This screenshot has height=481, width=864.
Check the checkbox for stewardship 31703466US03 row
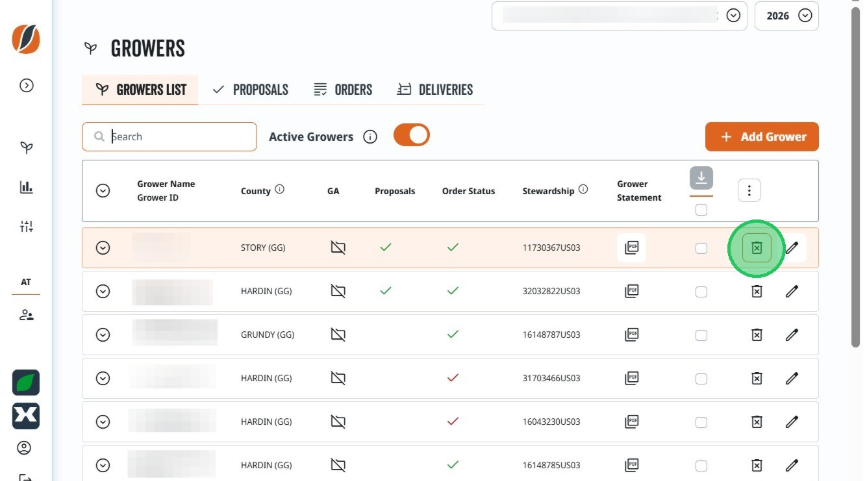[701, 379]
